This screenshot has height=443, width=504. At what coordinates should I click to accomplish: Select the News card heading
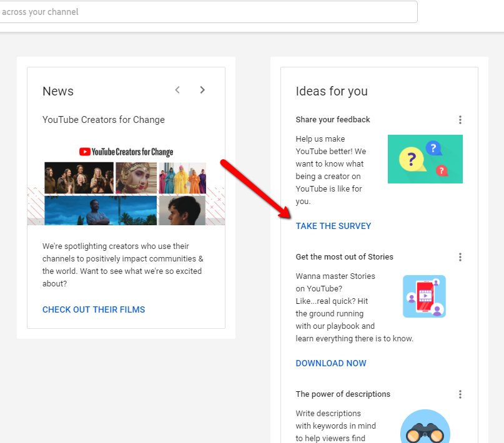pos(58,91)
